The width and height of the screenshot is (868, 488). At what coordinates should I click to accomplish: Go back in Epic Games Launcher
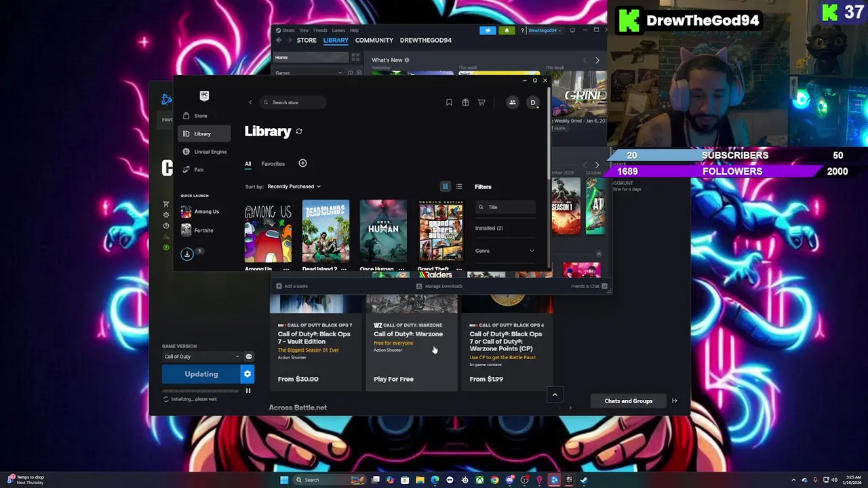(250, 102)
